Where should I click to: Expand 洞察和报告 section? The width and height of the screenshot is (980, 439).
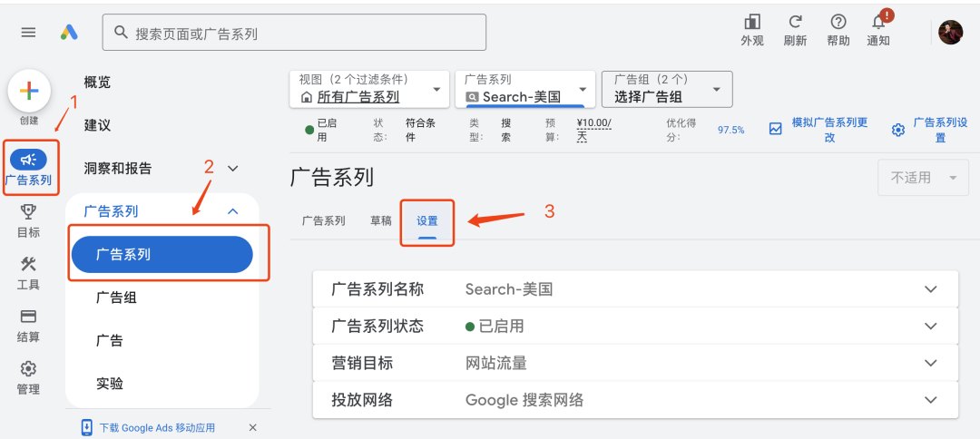click(233, 169)
